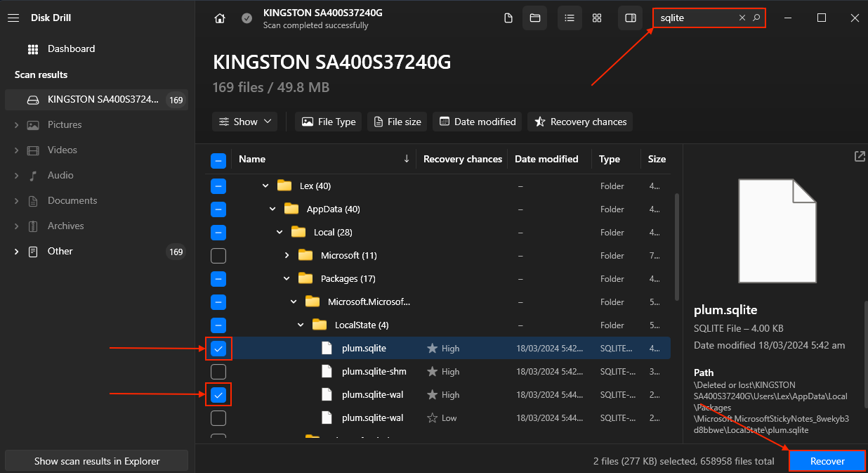
Task: Switch to file view icon
Action: [508, 18]
